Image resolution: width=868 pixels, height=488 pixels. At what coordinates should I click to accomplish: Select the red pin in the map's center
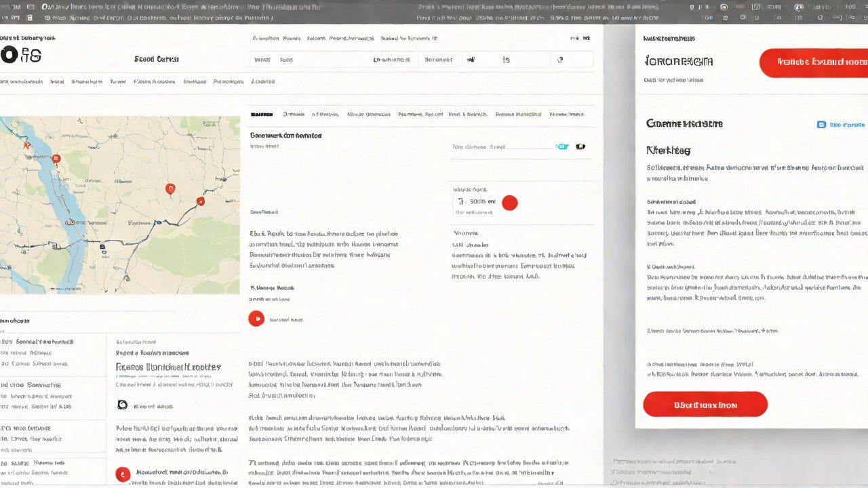[170, 189]
